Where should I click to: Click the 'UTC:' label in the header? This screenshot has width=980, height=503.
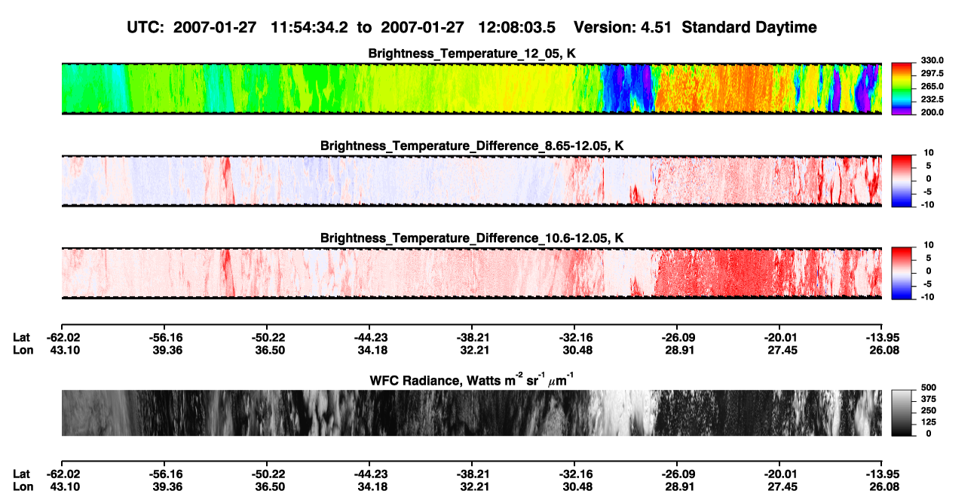pyautogui.click(x=145, y=27)
